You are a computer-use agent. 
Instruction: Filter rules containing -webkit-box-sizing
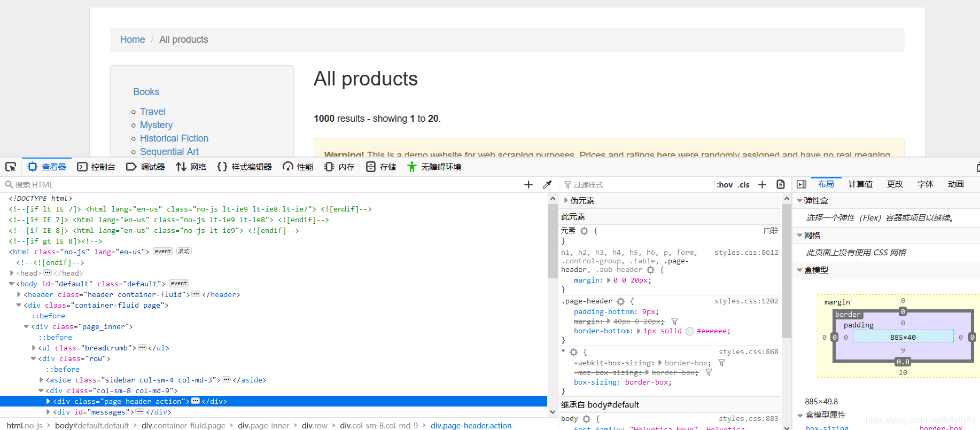point(722,363)
